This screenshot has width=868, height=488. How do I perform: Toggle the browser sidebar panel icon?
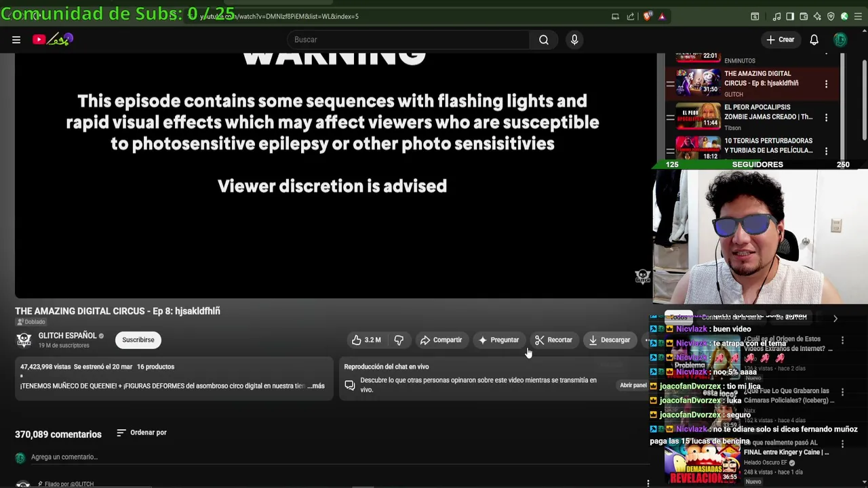click(x=790, y=16)
